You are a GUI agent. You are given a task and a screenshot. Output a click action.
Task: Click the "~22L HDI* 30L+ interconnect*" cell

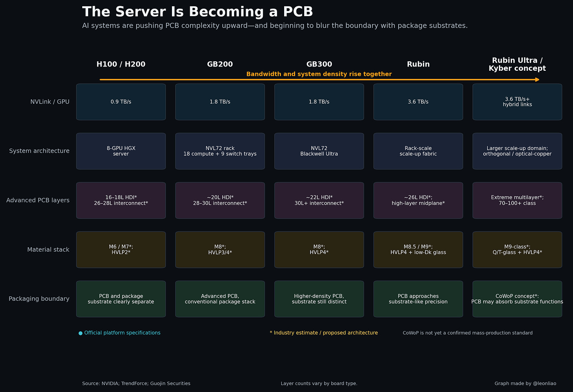(319, 201)
